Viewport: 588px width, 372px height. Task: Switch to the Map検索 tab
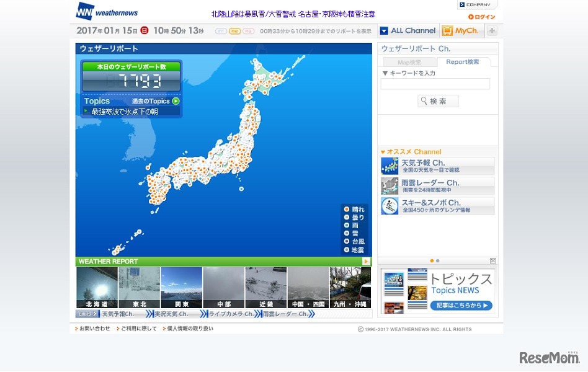pos(409,62)
